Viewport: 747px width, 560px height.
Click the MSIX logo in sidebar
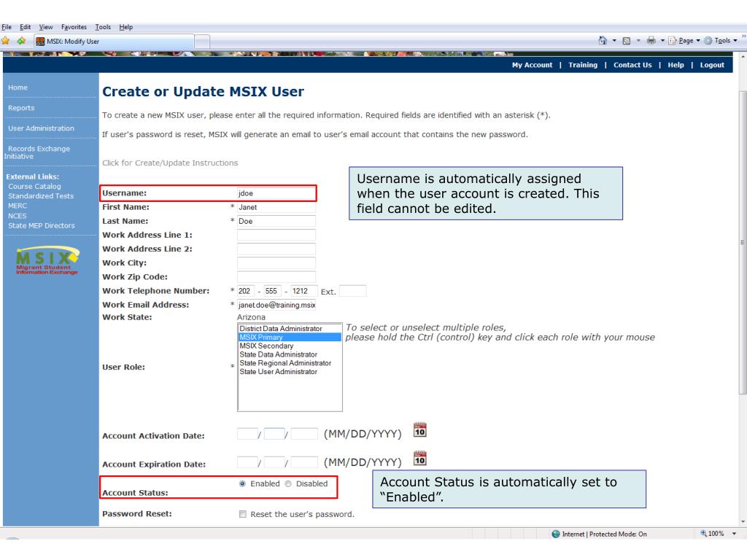47,260
